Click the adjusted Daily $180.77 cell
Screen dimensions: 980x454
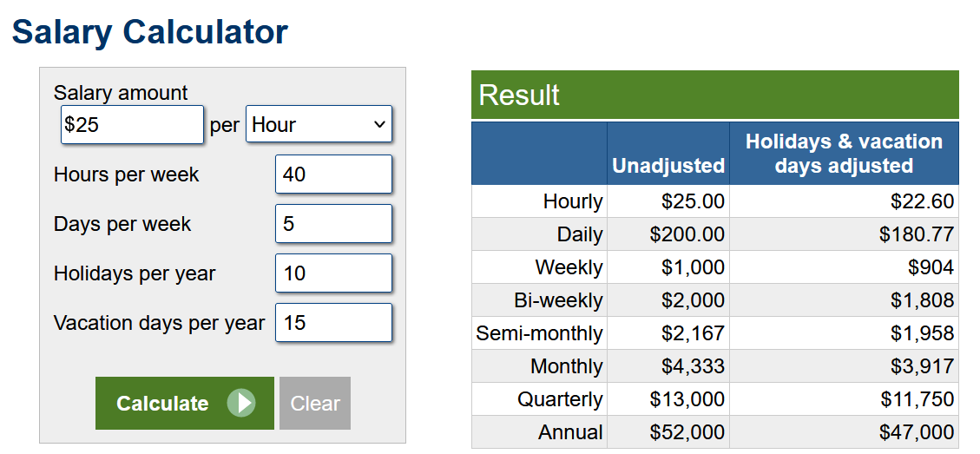(916, 234)
